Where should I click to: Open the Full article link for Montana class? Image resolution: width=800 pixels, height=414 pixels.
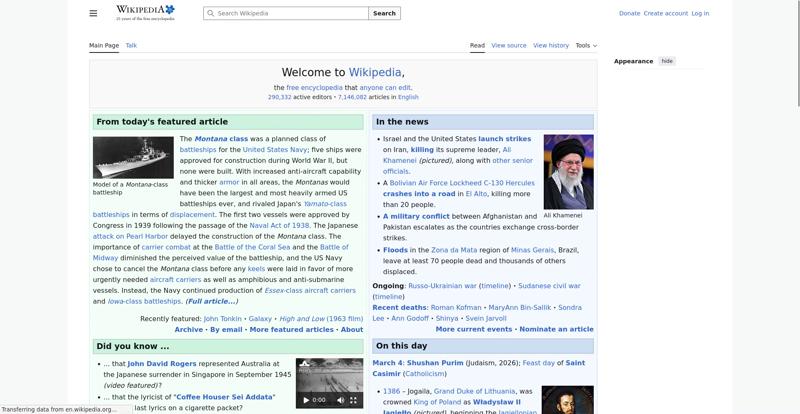pos(211,301)
